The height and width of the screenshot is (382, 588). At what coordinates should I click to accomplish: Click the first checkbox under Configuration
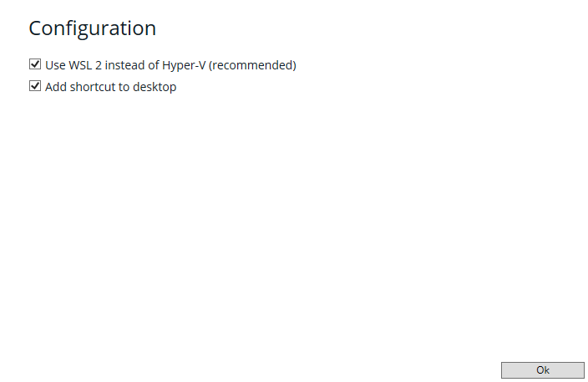[35, 64]
